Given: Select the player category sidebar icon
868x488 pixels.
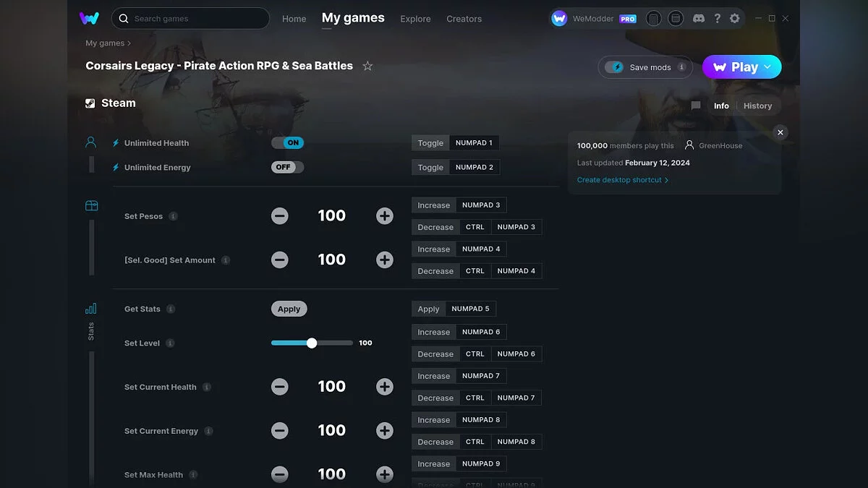Looking at the screenshot, I should (x=91, y=142).
